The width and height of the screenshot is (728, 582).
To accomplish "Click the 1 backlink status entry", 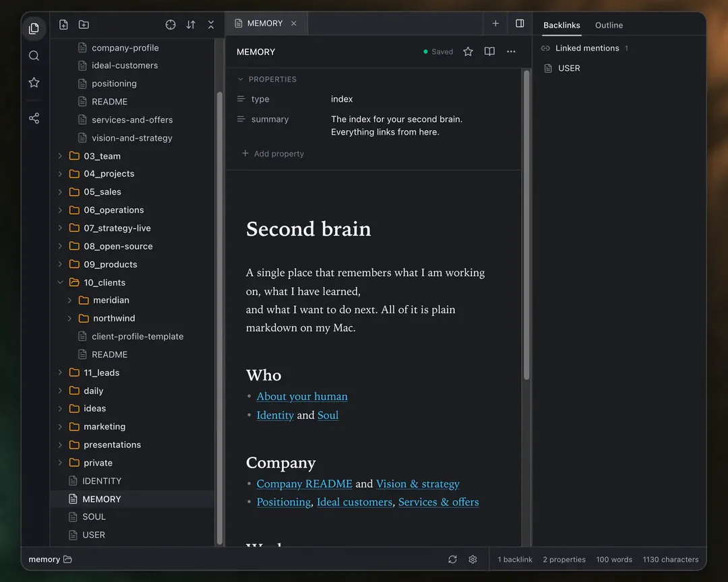I will click(515, 559).
